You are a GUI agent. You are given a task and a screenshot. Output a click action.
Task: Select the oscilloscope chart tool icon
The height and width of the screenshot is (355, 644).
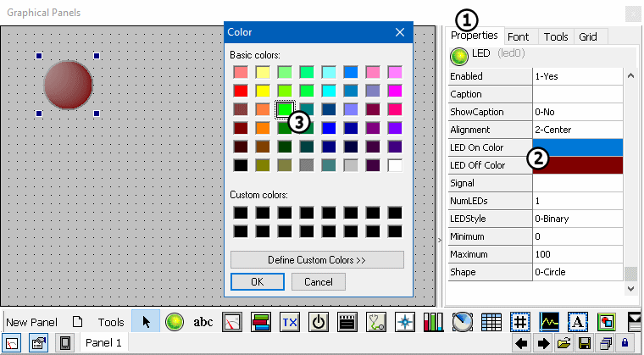tap(550, 321)
